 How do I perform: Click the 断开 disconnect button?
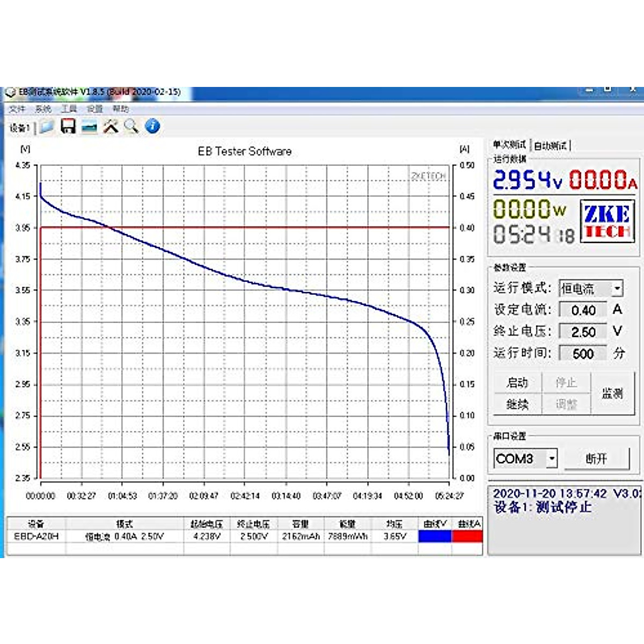596,459
